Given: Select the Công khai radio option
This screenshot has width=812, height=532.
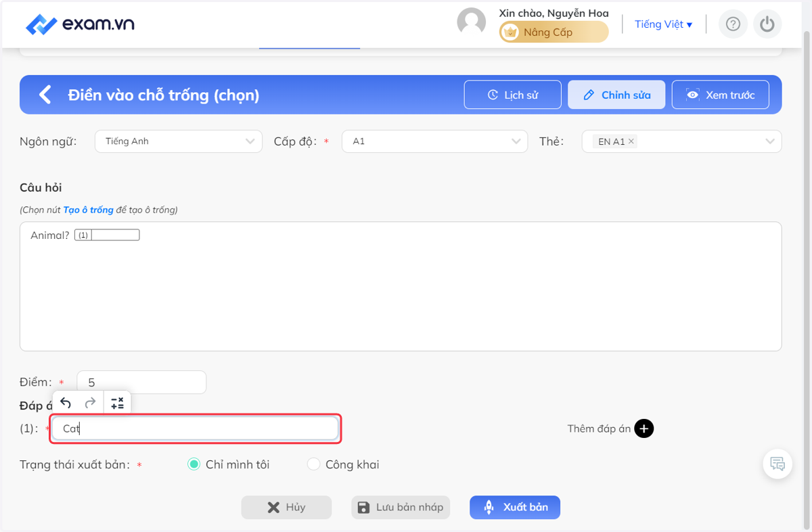Looking at the screenshot, I should click(x=313, y=464).
